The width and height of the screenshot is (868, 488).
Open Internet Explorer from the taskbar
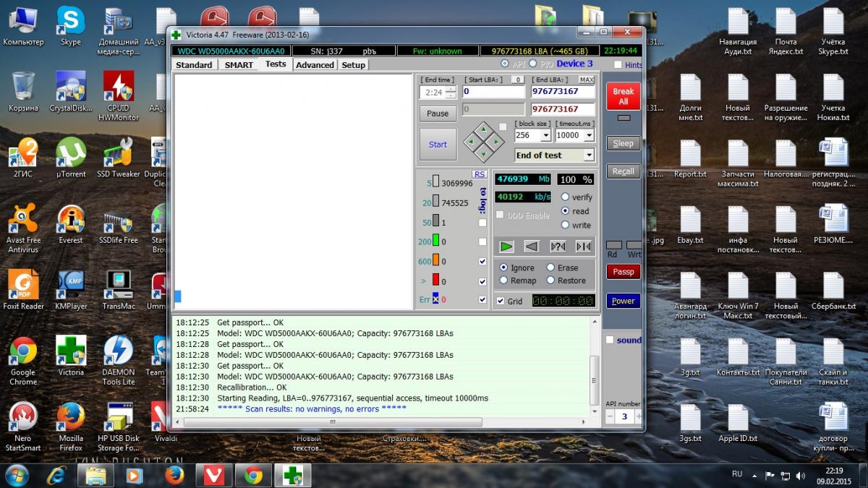click(x=56, y=475)
